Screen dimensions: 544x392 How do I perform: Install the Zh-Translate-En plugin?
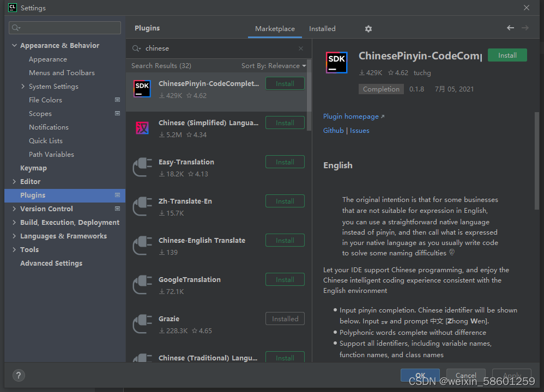click(285, 201)
